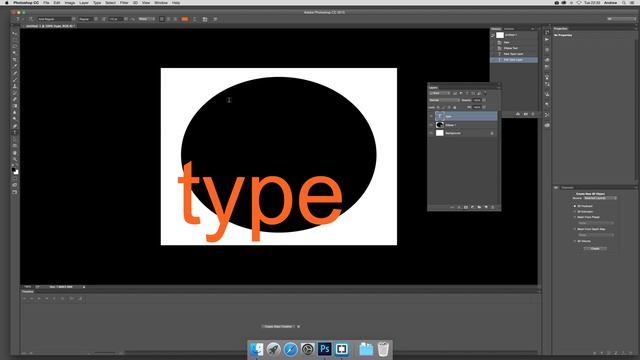Select the Hand tool
The height and width of the screenshot is (360, 640).
click(x=15, y=153)
